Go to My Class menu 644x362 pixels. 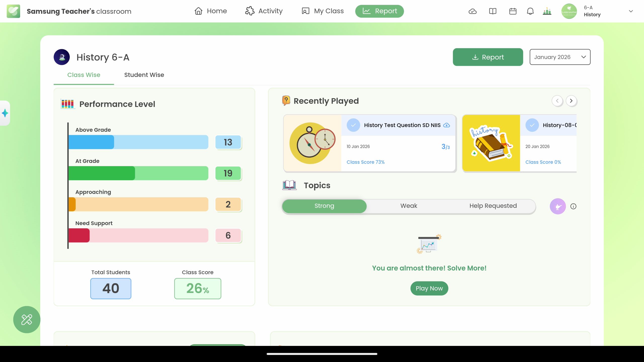[323, 11]
